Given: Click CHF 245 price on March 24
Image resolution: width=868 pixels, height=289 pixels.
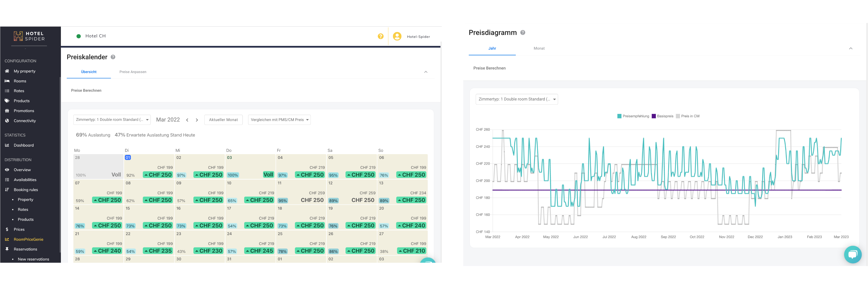Looking at the screenshot, I should (x=259, y=251).
